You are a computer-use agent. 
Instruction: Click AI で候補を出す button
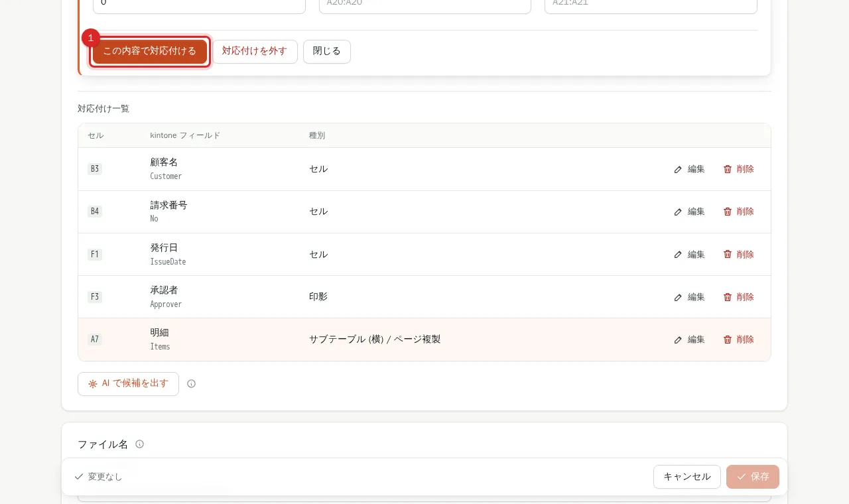tap(128, 383)
